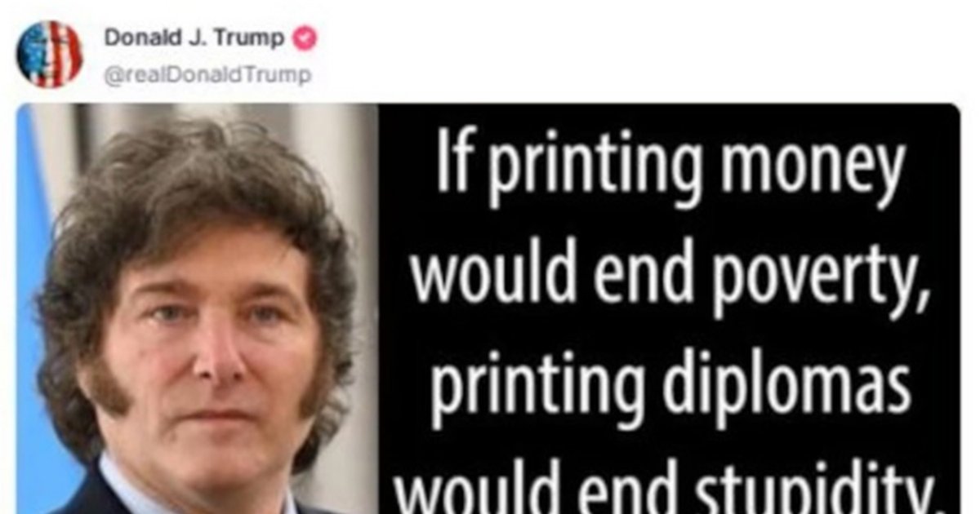The height and width of the screenshot is (514, 980).
Task: Open the Donald J. Trump display name
Action: pyautogui.click(x=195, y=38)
